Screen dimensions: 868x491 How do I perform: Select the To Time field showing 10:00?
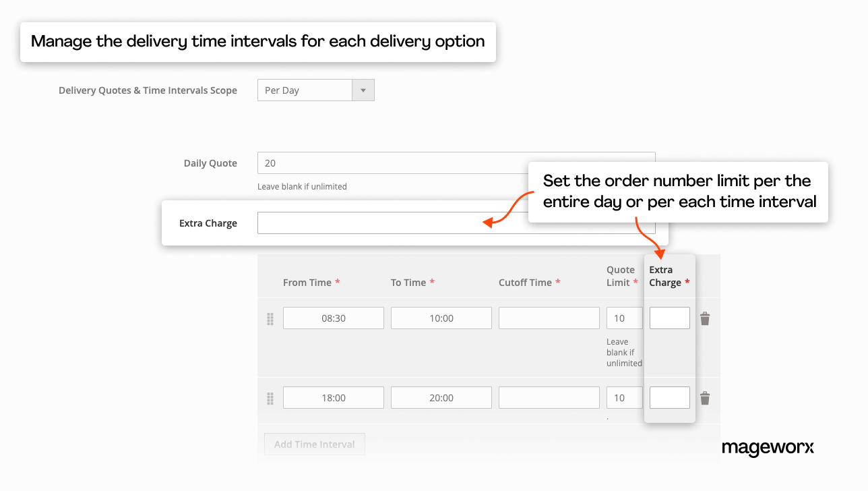(441, 318)
